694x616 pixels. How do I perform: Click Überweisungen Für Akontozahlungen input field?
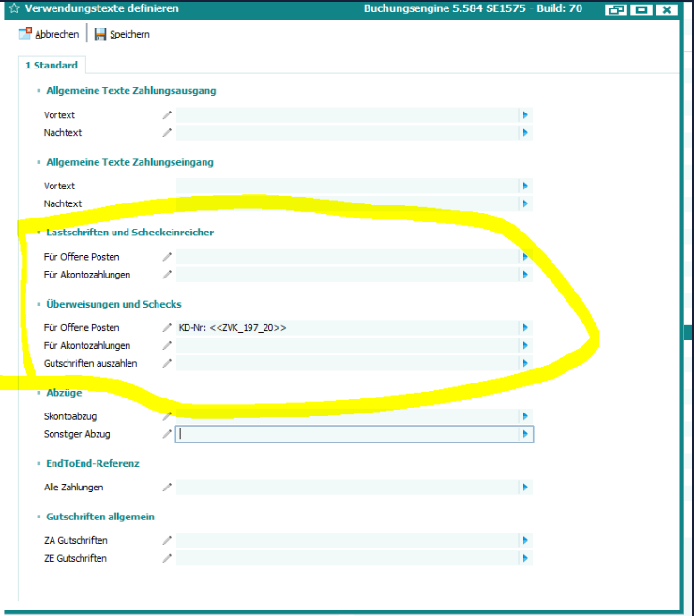(x=347, y=346)
